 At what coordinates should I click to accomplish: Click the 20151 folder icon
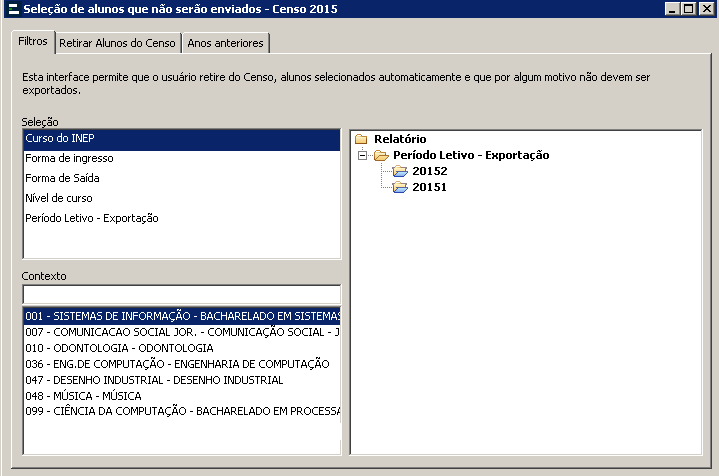400,187
